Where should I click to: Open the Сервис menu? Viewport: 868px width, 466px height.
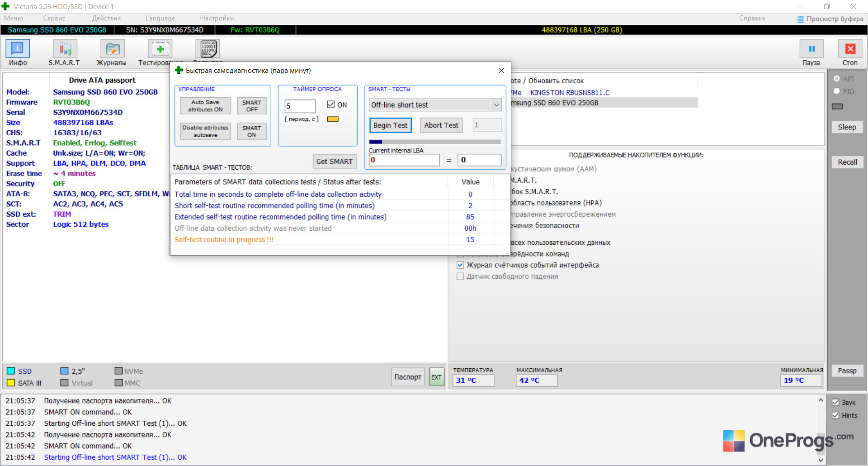(x=54, y=18)
